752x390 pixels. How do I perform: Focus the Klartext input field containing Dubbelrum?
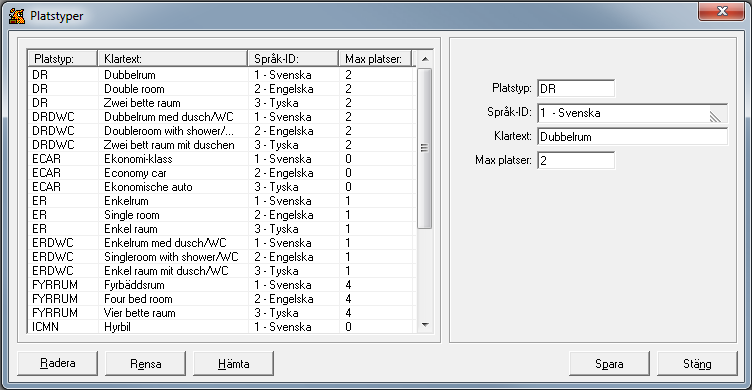tap(632, 137)
